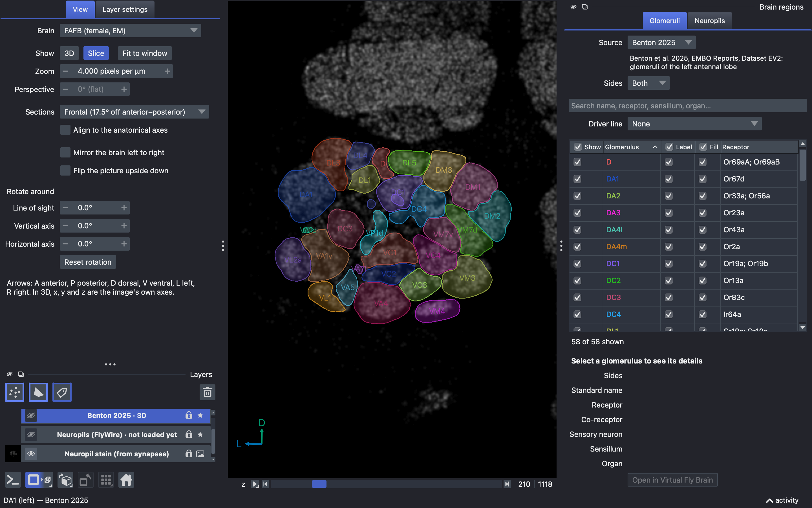Delete the selected layer with trash icon
This screenshot has width=812, height=508.
(207, 392)
